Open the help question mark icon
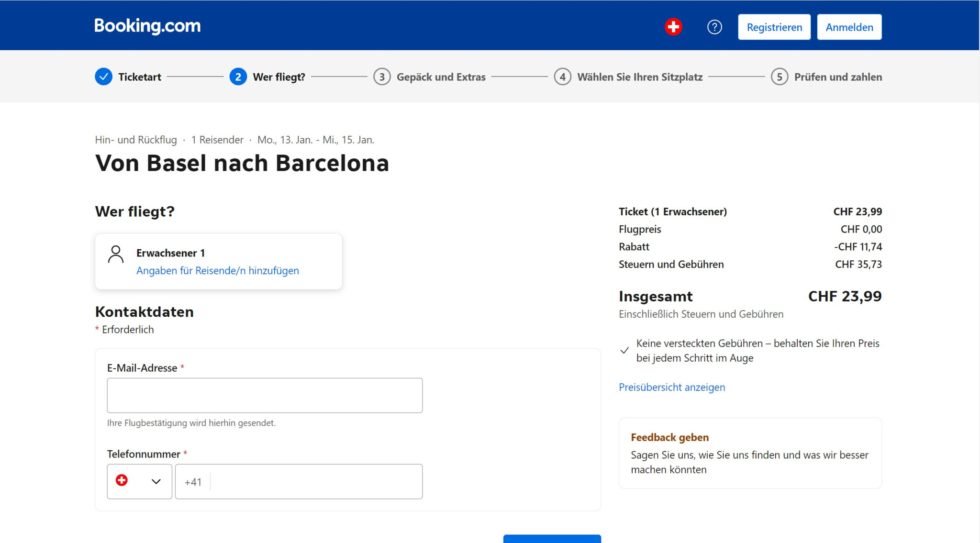980x543 pixels. click(714, 27)
